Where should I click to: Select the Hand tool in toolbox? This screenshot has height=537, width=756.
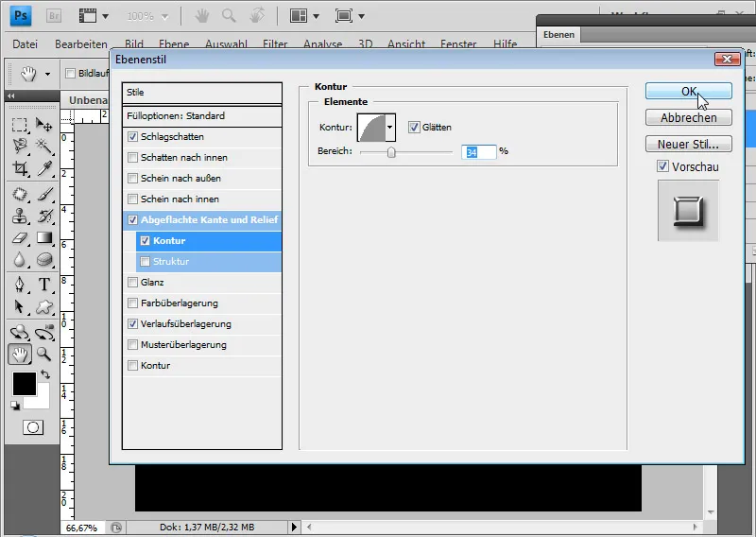pos(19,355)
